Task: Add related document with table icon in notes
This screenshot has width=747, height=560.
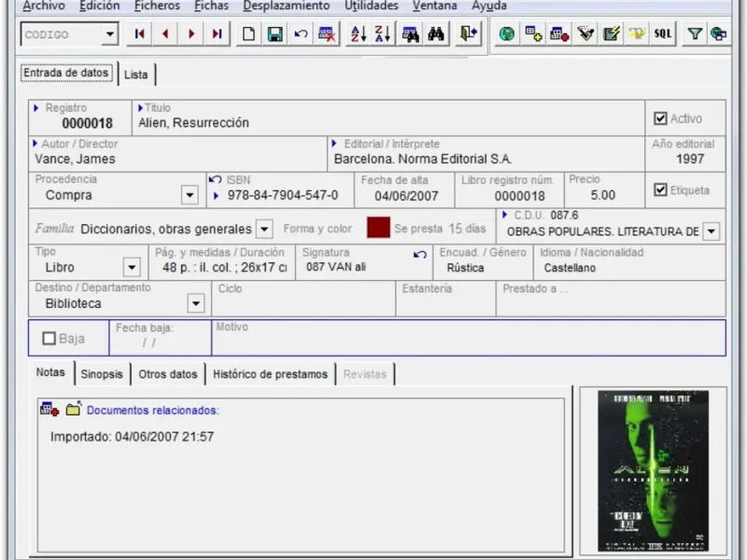Action: click(x=49, y=409)
